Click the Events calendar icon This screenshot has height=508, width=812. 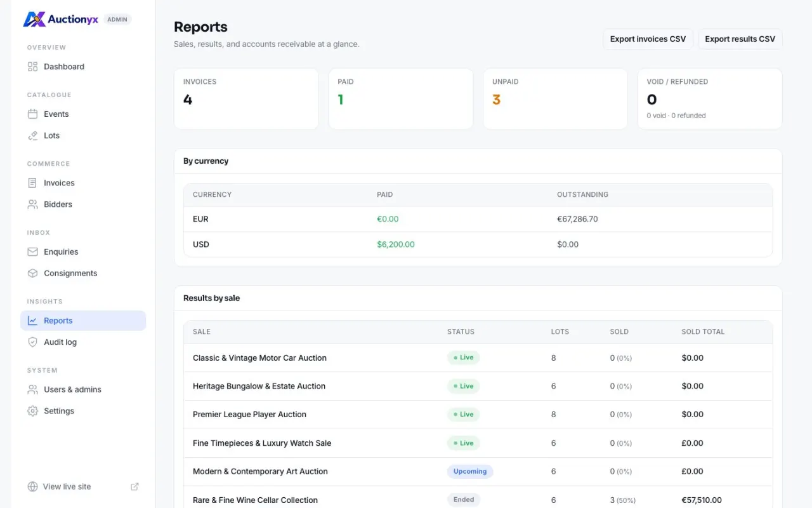click(33, 114)
